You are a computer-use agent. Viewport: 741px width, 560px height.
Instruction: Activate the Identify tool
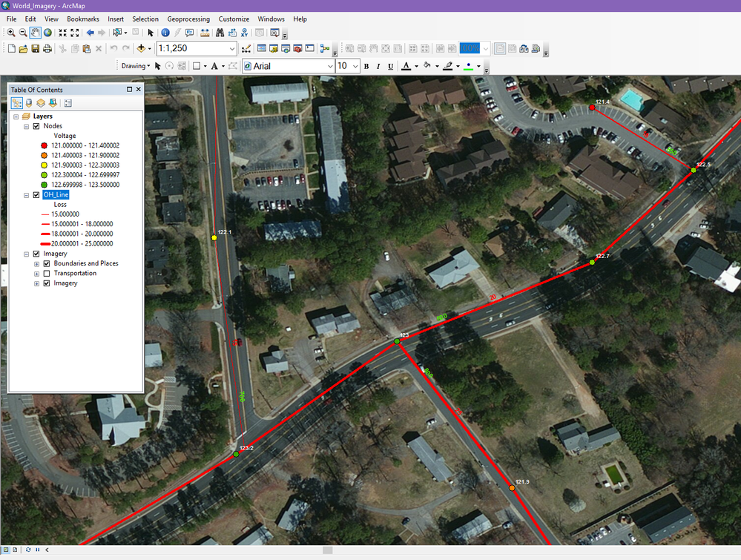pyautogui.click(x=165, y=33)
